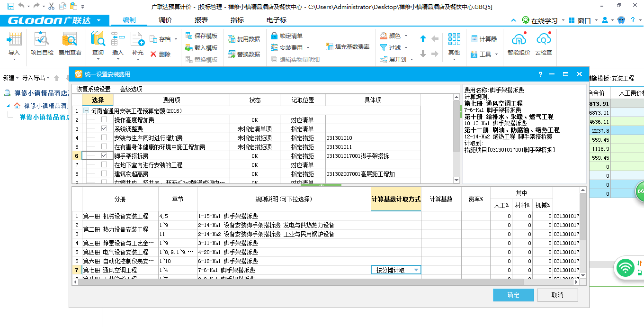Open the 计算器 calculator
This screenshot has height=327, width=644.
pyautogui.click(x=484, y=39)
